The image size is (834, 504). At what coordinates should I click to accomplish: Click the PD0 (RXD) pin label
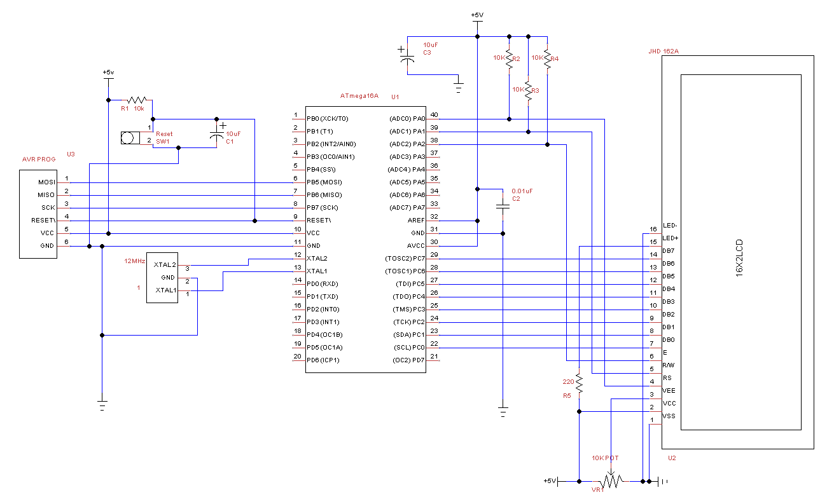pyautogui.click(x=323, y=284)
